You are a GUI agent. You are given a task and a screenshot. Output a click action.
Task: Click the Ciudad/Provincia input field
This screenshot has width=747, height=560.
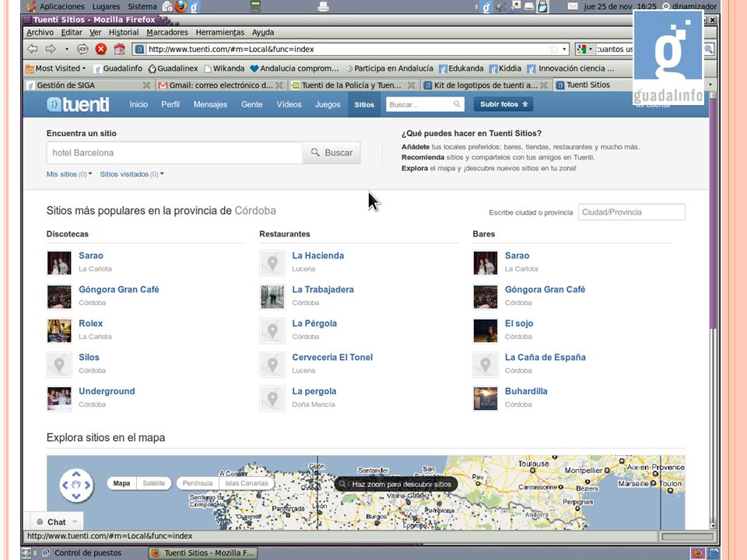(632, 212)
